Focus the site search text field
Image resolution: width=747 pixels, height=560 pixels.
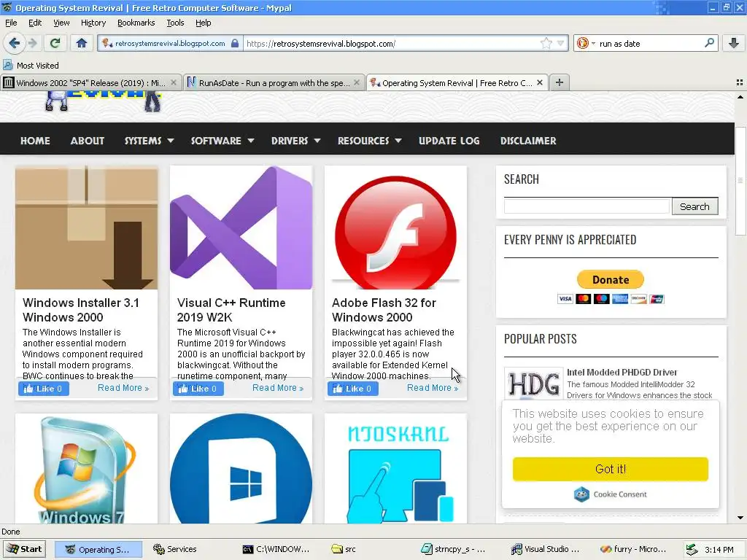tap(587, 206)
